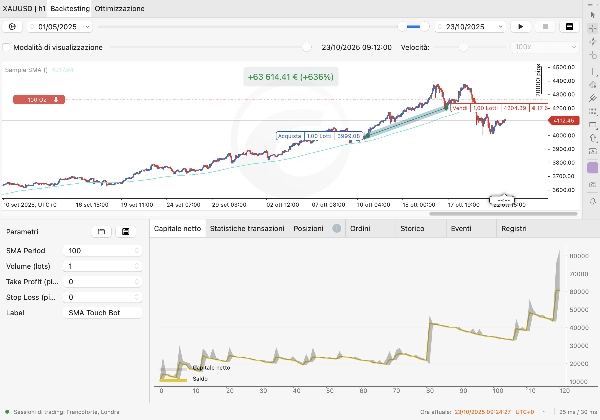Open the end date 23/10/2025 picker
This screenshot has width=600, height=420.
[x=467, y=26]
